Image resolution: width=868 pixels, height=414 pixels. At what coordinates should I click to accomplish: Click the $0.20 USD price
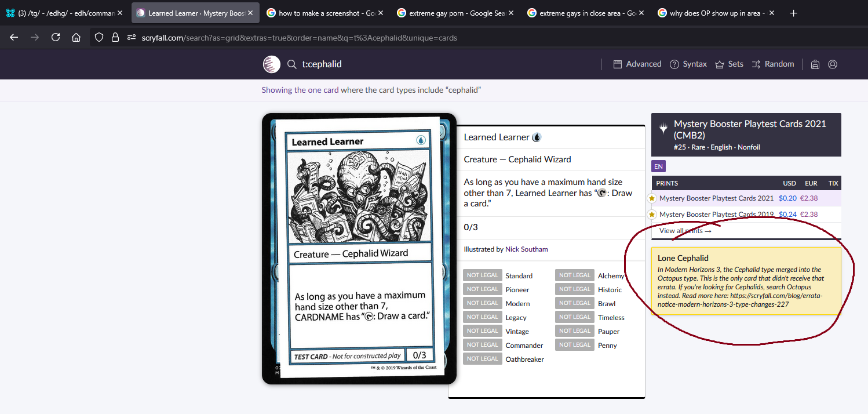click(x=787, y=198)
